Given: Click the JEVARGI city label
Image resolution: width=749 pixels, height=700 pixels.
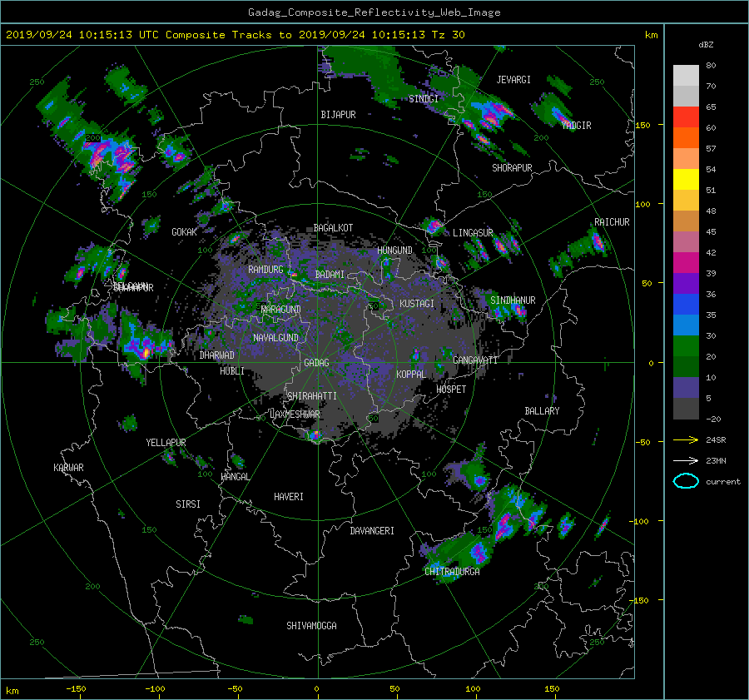Looking at the screenshot, I should (x=513, y=80).
